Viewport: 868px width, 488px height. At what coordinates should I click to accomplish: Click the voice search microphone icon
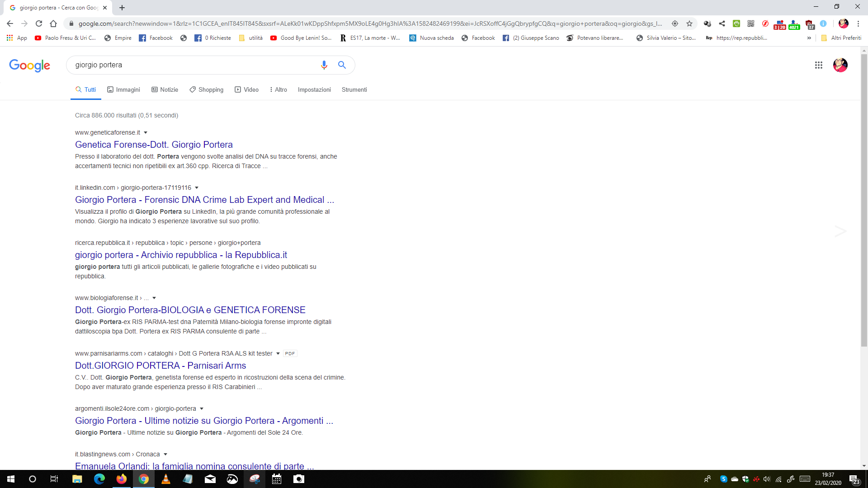coord(324,65)
